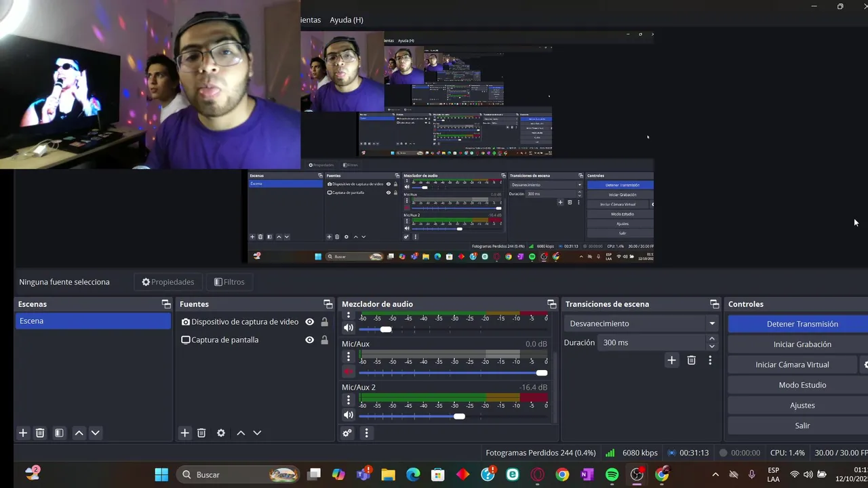Undock the Fuentes panel
This screenshot has height=488, width=868.
pos(328,304)
